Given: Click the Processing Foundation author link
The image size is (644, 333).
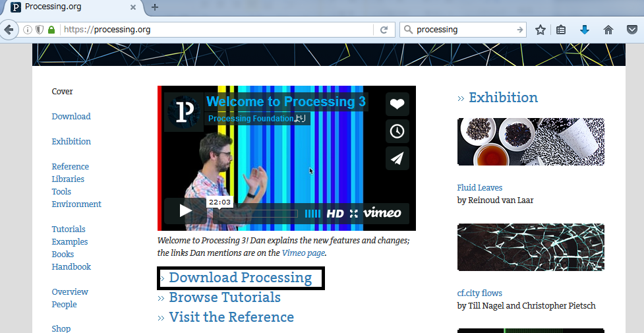Looking at the screenshot, I should click(x=251, y=119).
